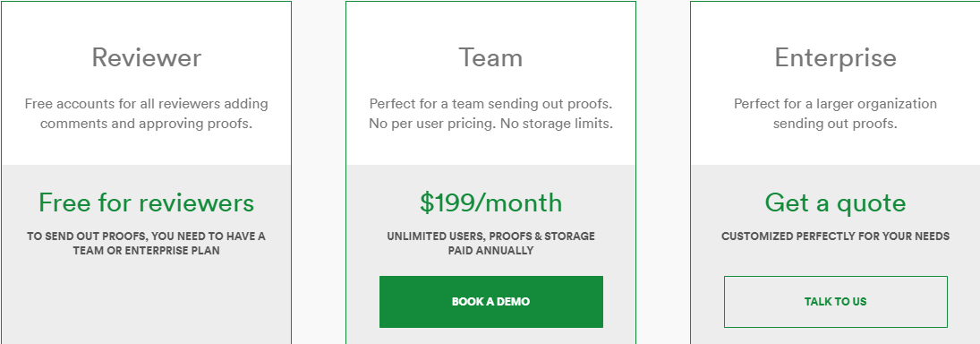Click the Free for reviewers text
Image resolution: width=980 pixels, height=344 pixels.
146,202
